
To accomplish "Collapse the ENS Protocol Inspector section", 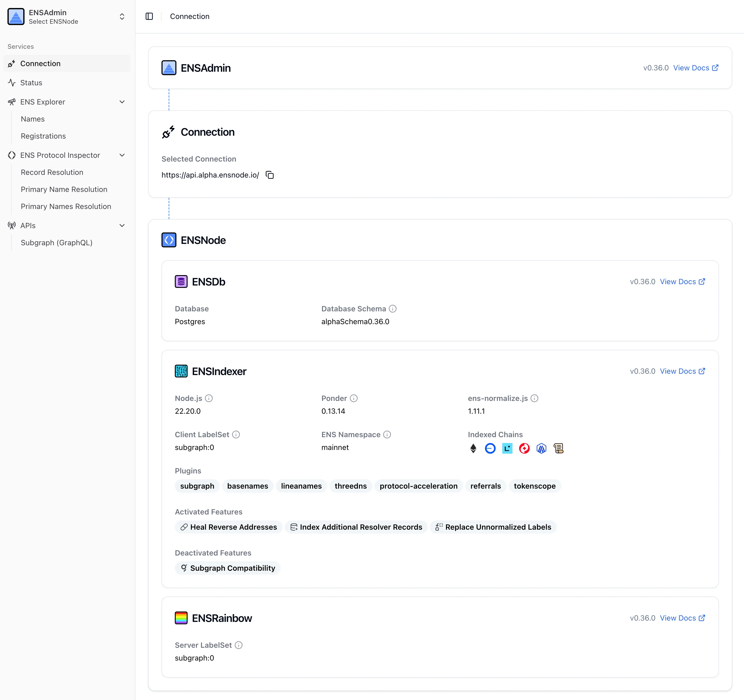I will point(122,155).
